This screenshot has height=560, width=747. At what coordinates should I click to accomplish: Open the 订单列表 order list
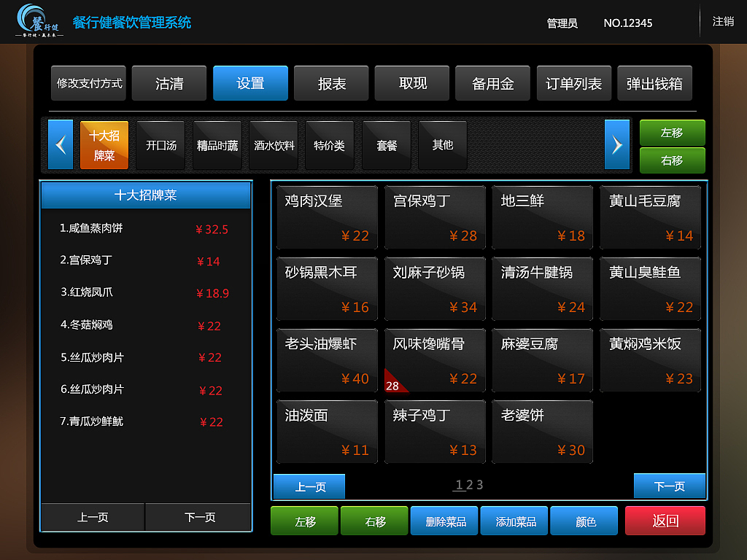[573, 83]
